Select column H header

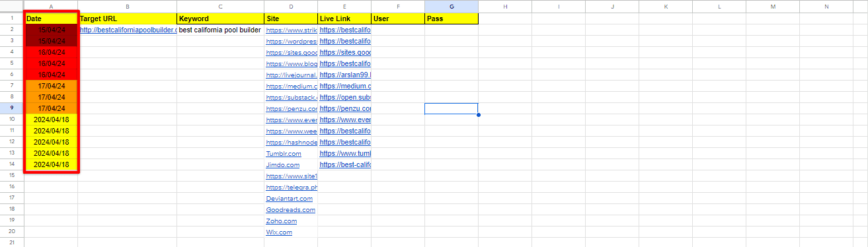click(505, 7)
